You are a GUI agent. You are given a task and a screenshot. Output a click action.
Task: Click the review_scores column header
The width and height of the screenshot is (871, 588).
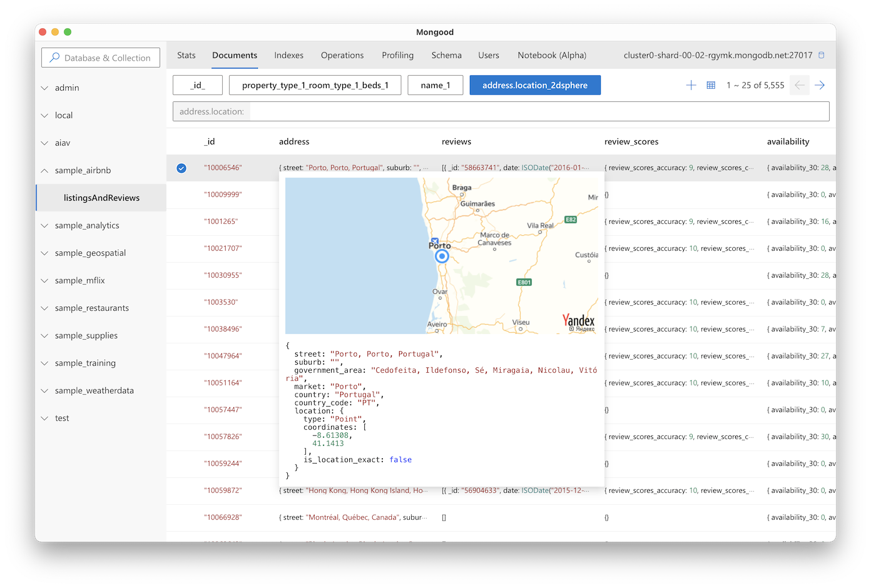631,141
